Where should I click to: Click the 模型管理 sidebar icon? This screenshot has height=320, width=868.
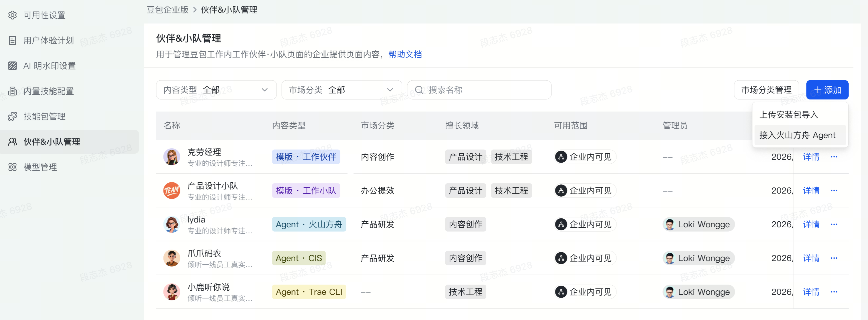click(x=12, y=167)
